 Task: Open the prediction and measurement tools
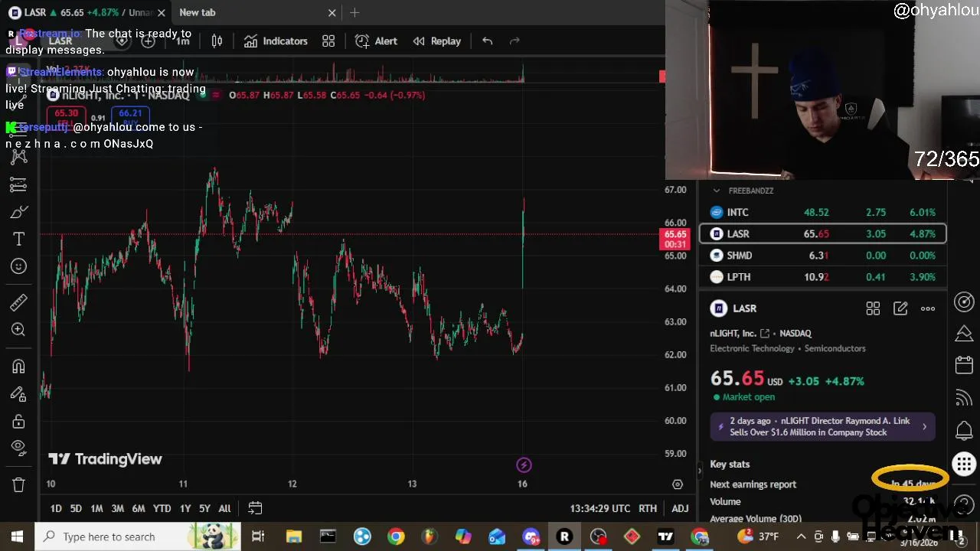click(x=18, y=184)
